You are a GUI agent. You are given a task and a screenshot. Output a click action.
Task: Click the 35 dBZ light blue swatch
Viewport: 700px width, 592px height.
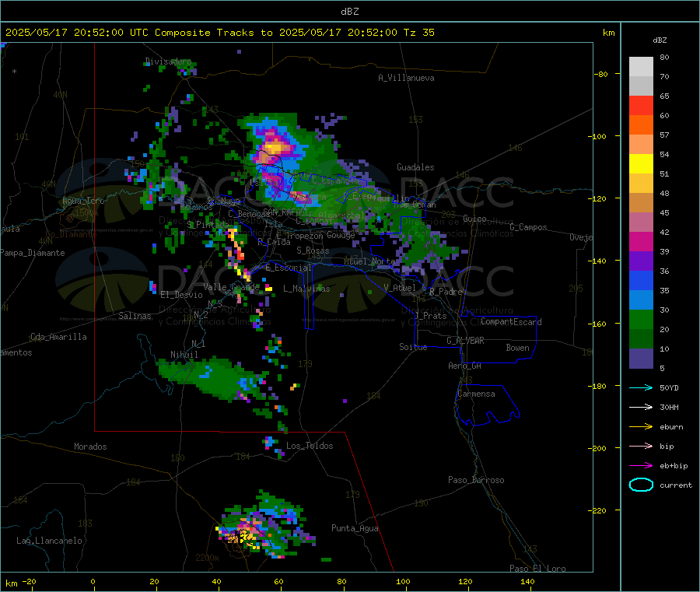(641, 300)
